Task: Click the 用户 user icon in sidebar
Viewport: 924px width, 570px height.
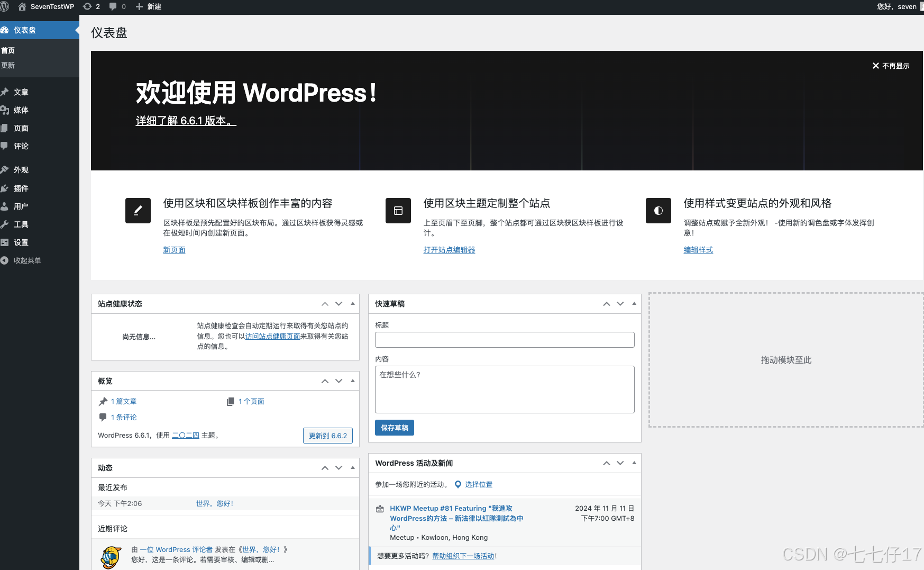Action: tap(4, 206)
